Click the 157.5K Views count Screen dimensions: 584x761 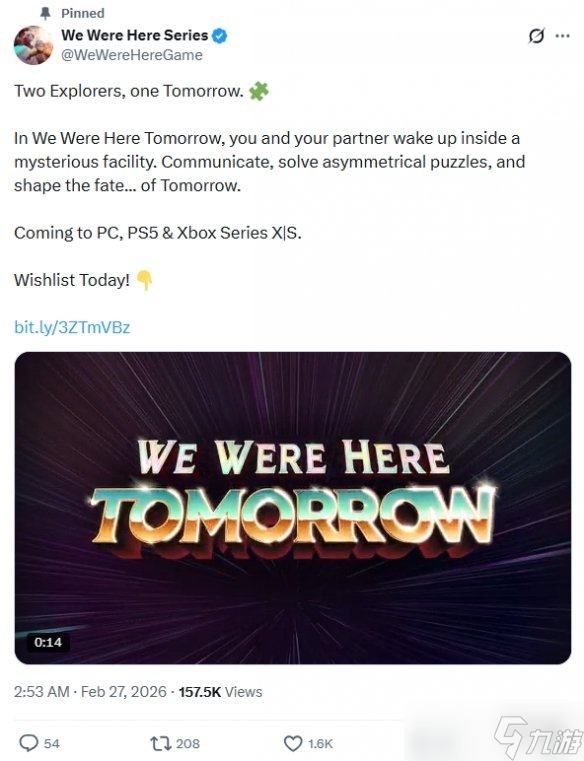220,692
